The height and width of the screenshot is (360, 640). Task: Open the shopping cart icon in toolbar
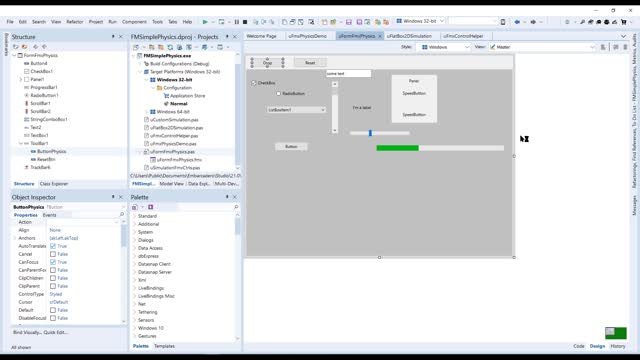pyautogui.click(x=623, y=22)
